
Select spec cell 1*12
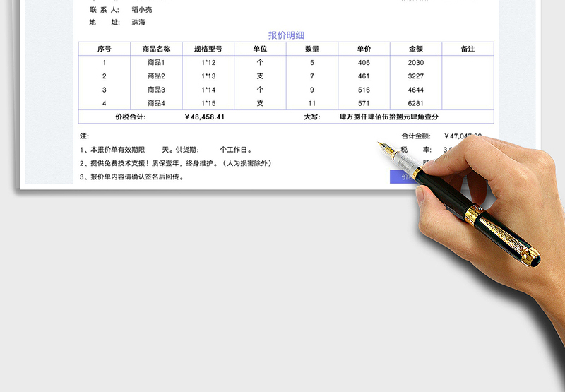click(x=208, y=62)
